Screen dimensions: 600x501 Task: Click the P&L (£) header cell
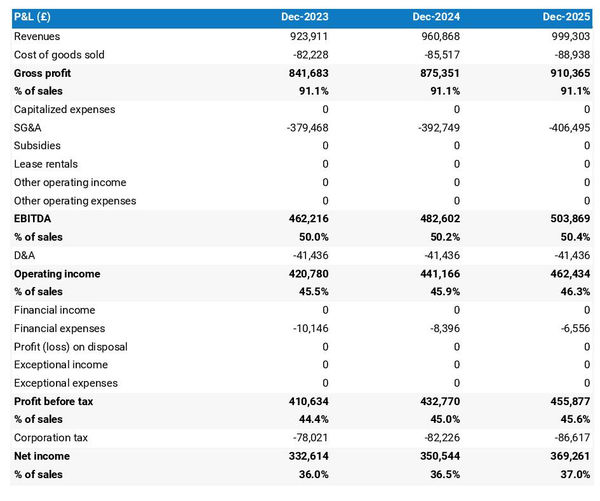click(36, 17)
